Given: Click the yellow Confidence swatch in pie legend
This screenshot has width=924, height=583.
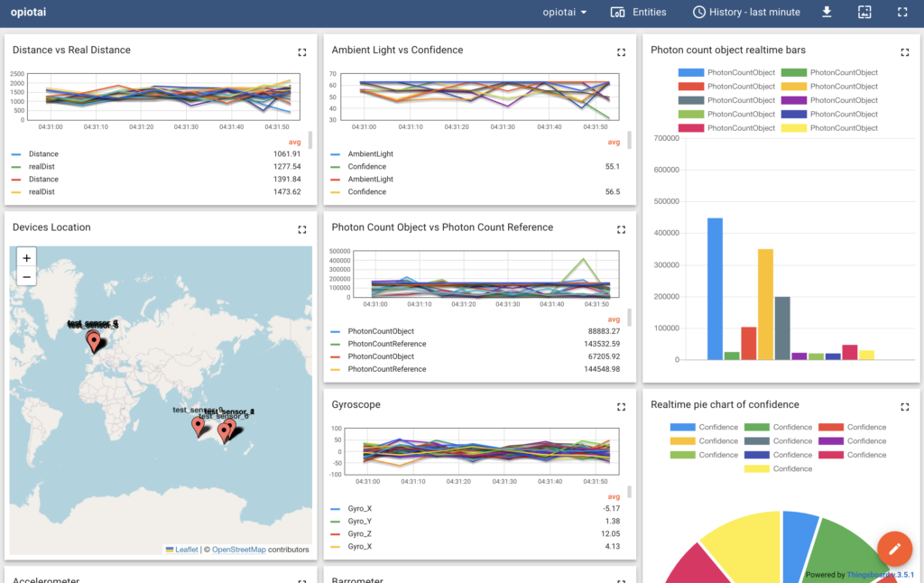Looking at the screenshot, I should point(757,469).
